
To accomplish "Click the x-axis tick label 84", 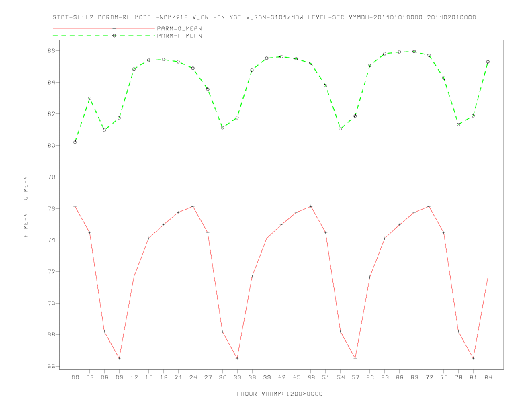I will [x=488, y=377].
